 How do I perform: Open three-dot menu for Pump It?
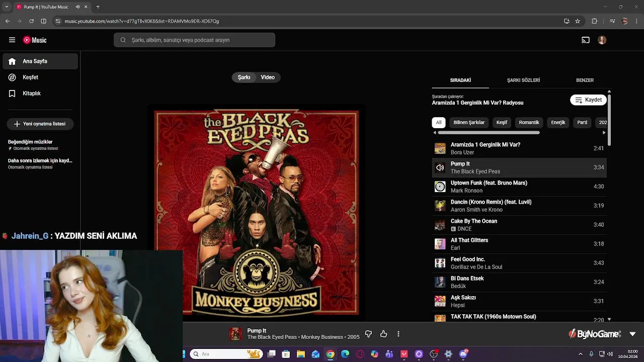coord(398,334)
